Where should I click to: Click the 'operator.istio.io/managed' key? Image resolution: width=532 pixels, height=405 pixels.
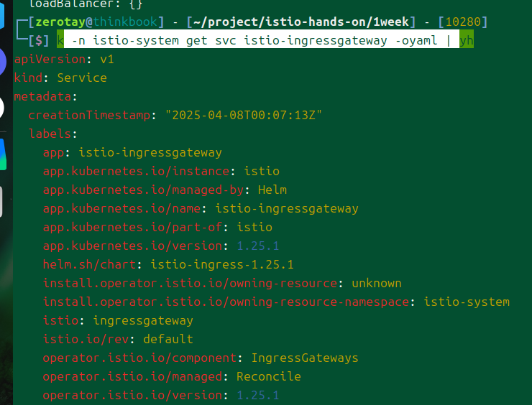pyautogui.click(x=132, y=376)
